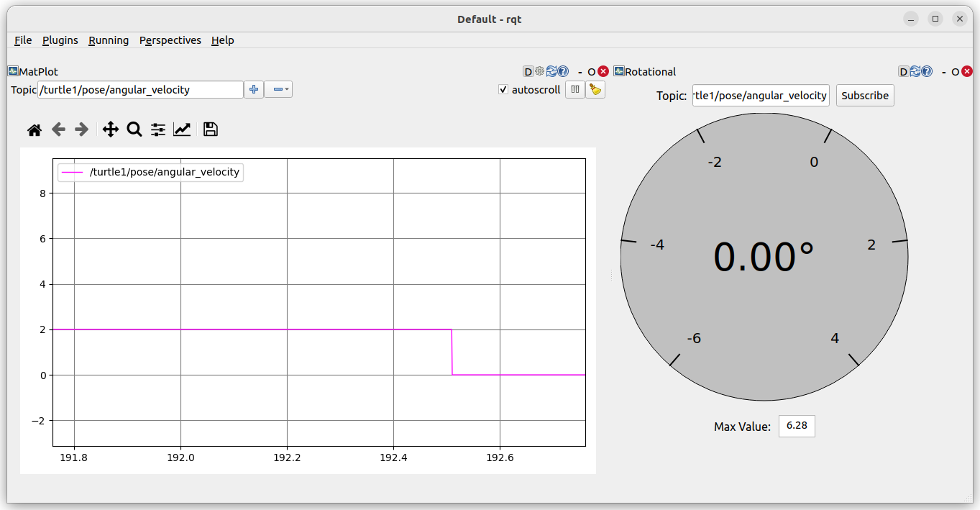Reload the MatPlot plugin
This screenshot has height=510, width=980.
[x=551, y=71]
